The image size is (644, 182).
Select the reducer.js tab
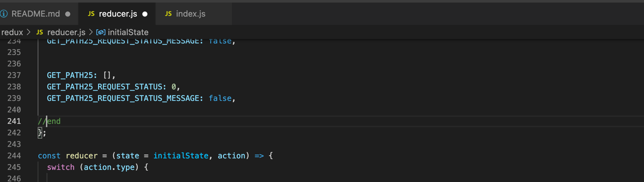(118, 14)
